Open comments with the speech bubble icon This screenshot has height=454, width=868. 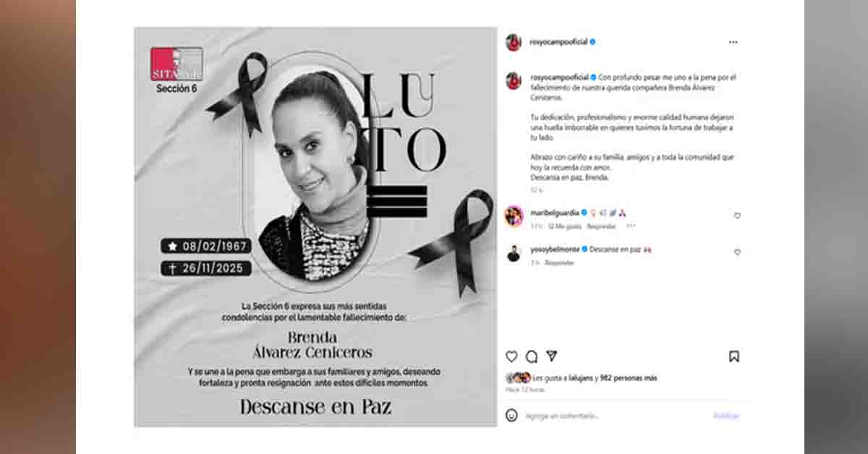point(532,356)
